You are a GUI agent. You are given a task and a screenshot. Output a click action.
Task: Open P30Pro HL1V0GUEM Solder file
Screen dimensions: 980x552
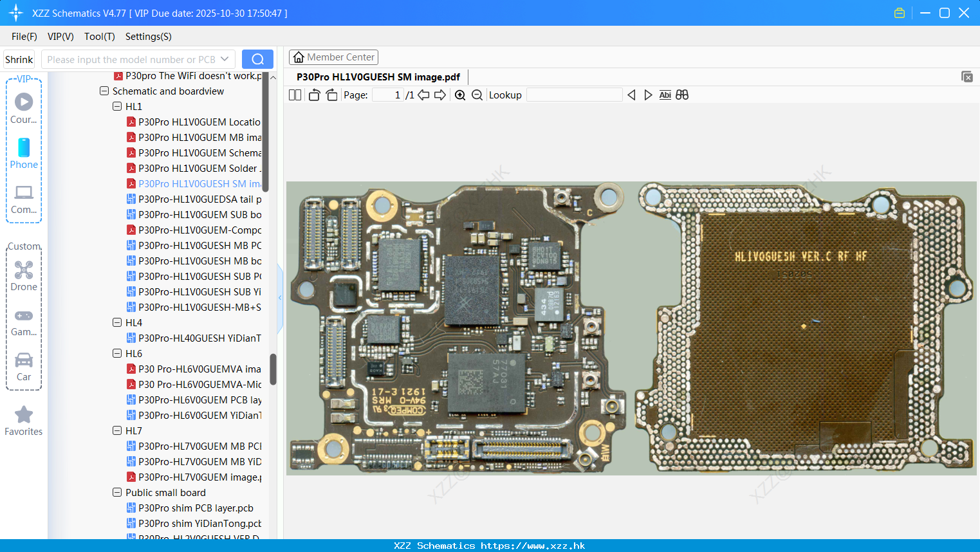pos(194,169)
